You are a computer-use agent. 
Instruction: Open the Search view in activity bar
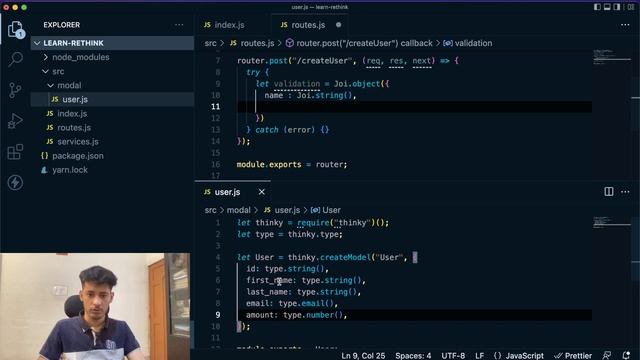[x=16, y=60]
